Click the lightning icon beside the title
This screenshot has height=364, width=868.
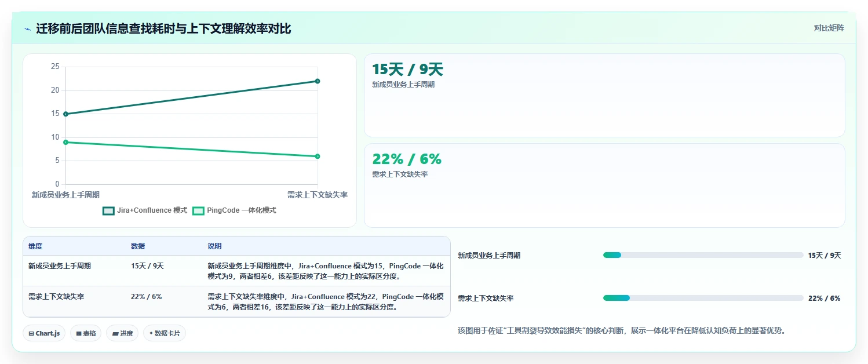[28, 29]
